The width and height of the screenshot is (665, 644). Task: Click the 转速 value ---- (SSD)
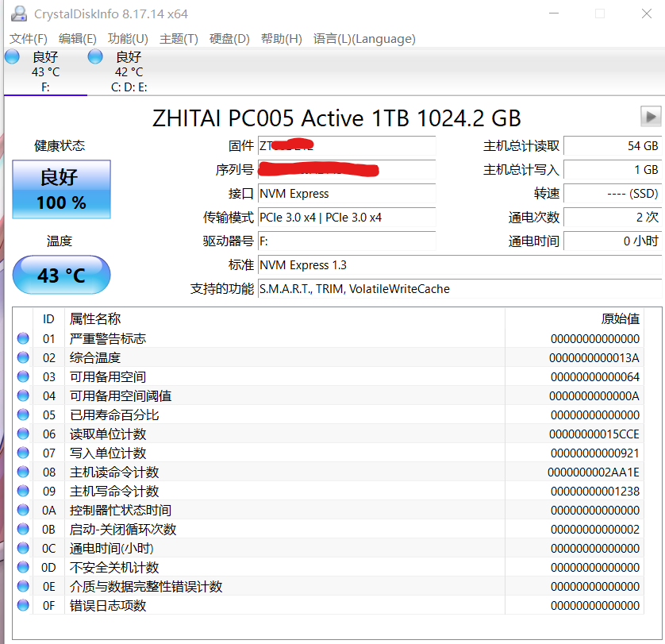pos(613,194)
